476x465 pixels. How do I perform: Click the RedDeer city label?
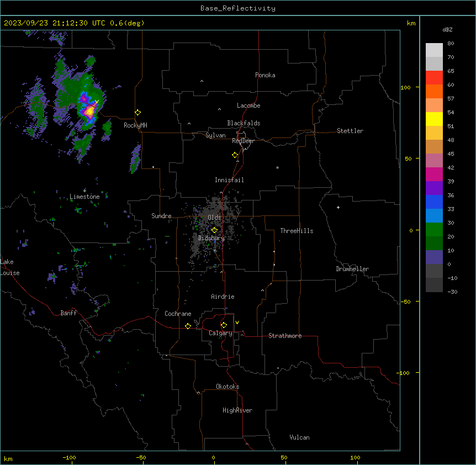click(243, 141)
